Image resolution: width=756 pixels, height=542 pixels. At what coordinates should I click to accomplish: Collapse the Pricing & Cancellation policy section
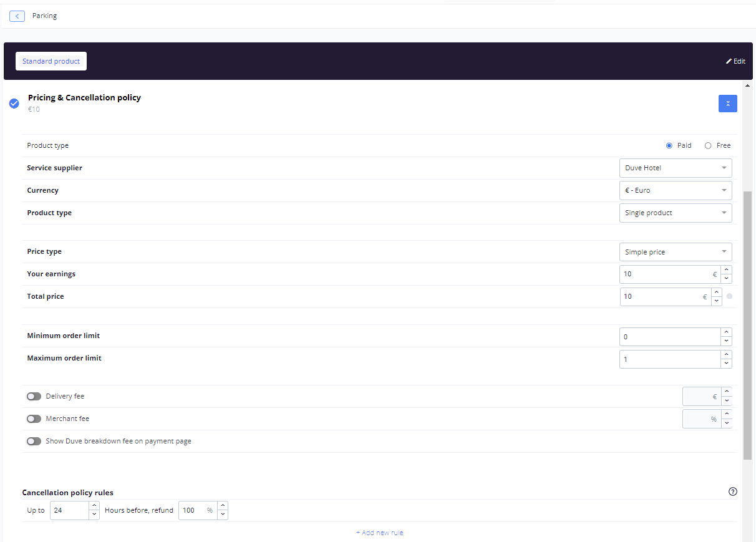pos(727,104)
